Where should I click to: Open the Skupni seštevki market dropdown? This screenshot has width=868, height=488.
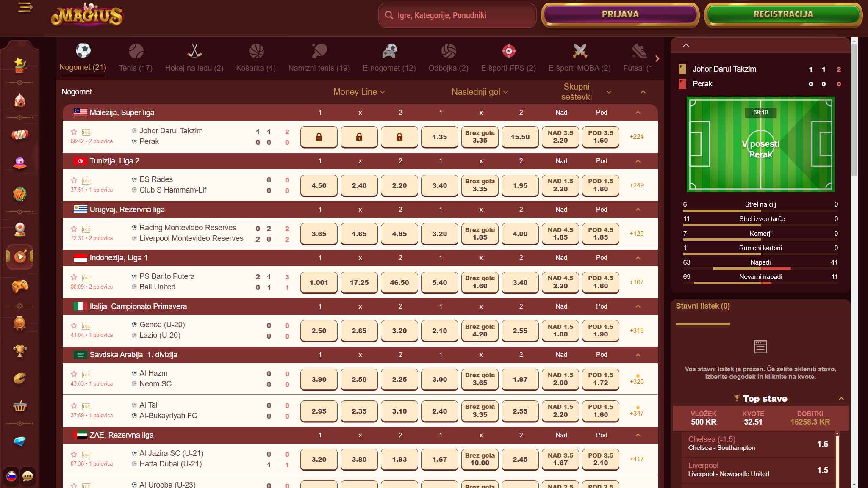point(586,92)
